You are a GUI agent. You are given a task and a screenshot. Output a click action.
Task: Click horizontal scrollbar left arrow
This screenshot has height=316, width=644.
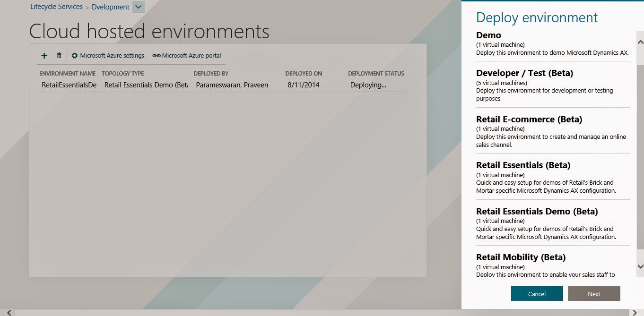coord(9,313)
